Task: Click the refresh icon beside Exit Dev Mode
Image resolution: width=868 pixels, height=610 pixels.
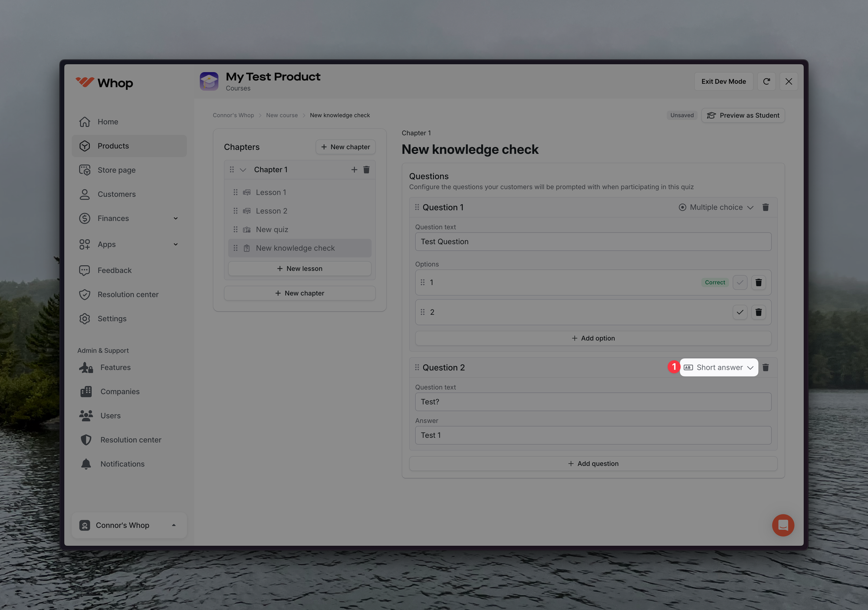Action: pos(766,82)
